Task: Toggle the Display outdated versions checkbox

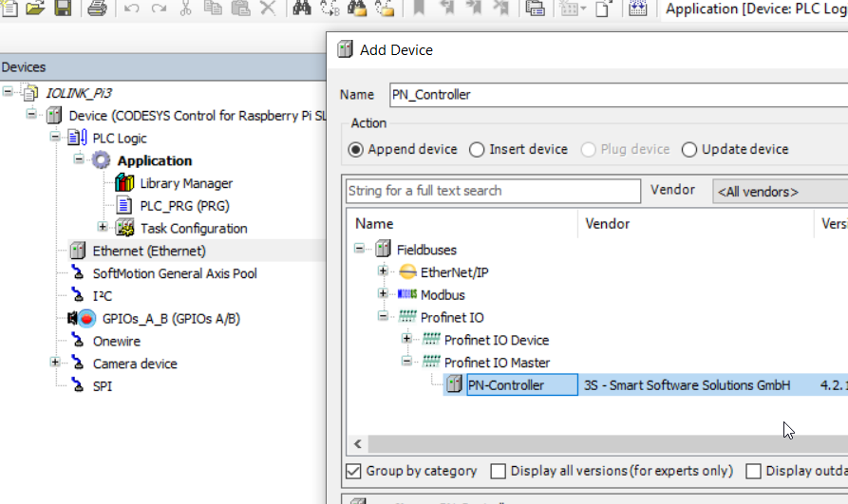Action: point(753,471)
